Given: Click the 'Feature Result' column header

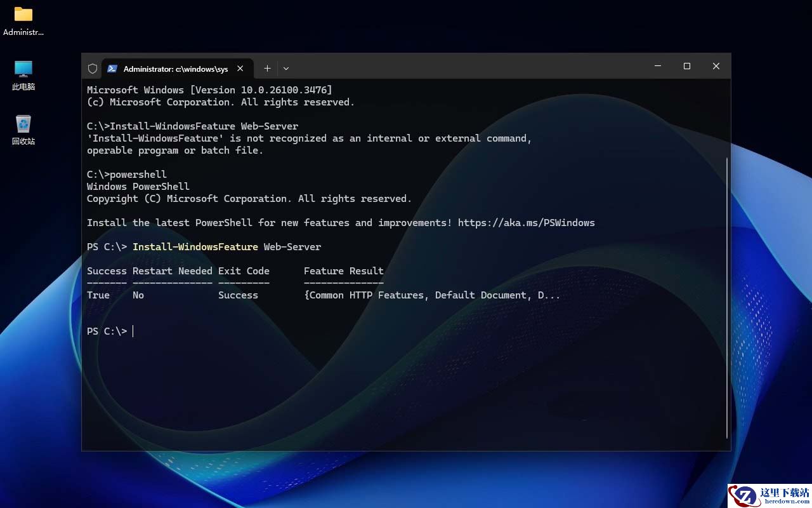Looking at the screenshot, I should point(344,271).
